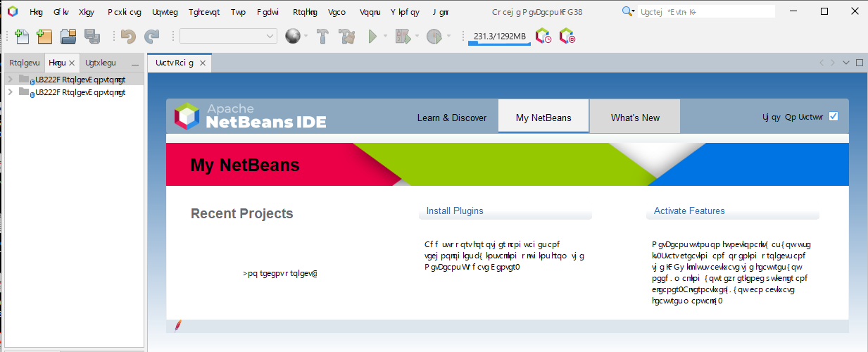The width and height of the screenshot is (868, 352).
Task: Click the NetBeans cube icon with clock badge
Action: coord(543,37)
